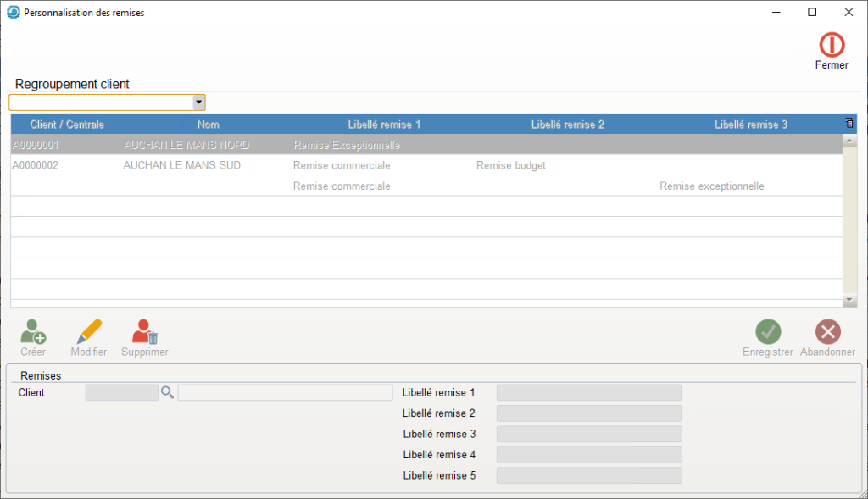Click the Libellé remise 1 column header

tap(384, 125)
